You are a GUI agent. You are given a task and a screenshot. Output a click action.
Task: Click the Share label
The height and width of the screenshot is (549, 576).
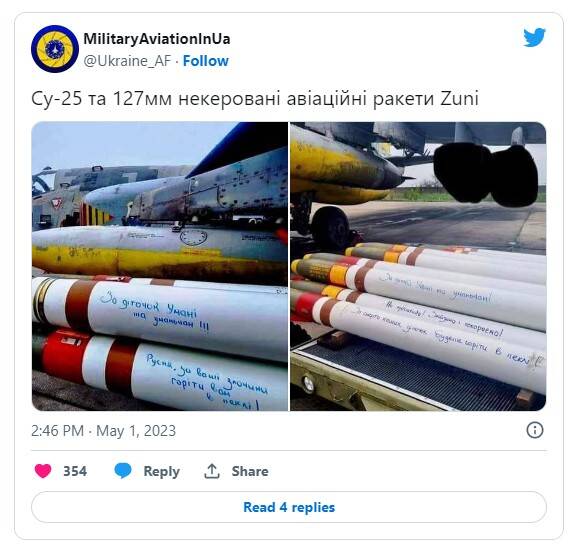250,471
